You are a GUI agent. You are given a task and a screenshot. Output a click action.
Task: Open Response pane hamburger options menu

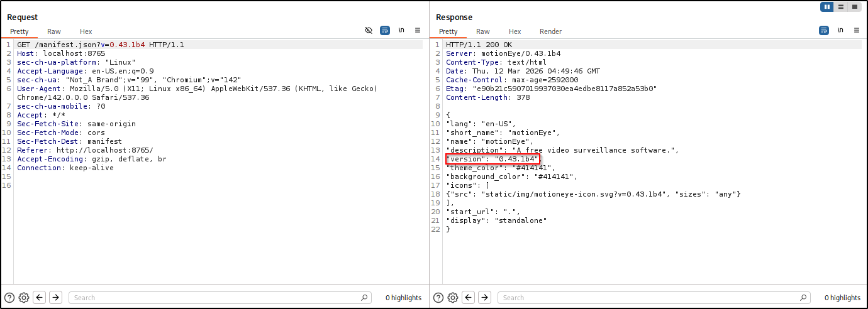point(856,30)
